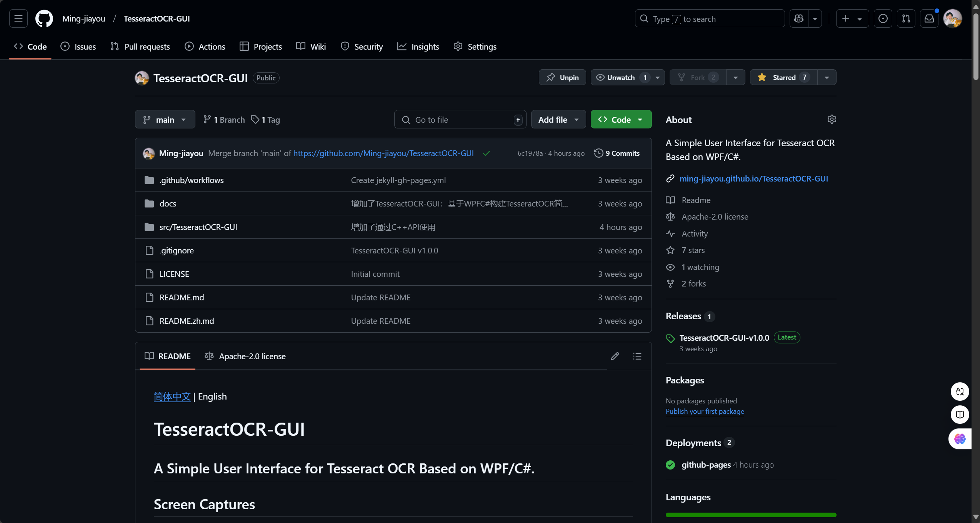Viewport: 980px width, 523px height.
Task: Open the 简体中文 README link
Action: (172, 396)
